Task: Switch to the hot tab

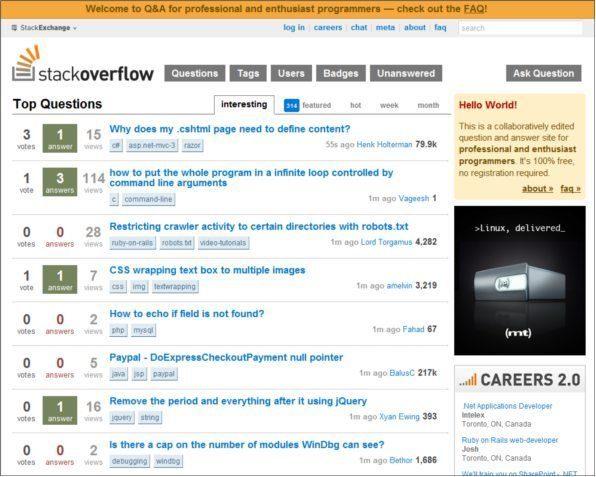Action: [x=355, y=105]
